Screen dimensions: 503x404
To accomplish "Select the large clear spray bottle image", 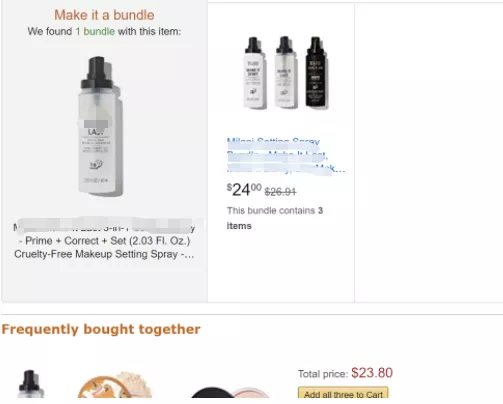I will (101, 126).
